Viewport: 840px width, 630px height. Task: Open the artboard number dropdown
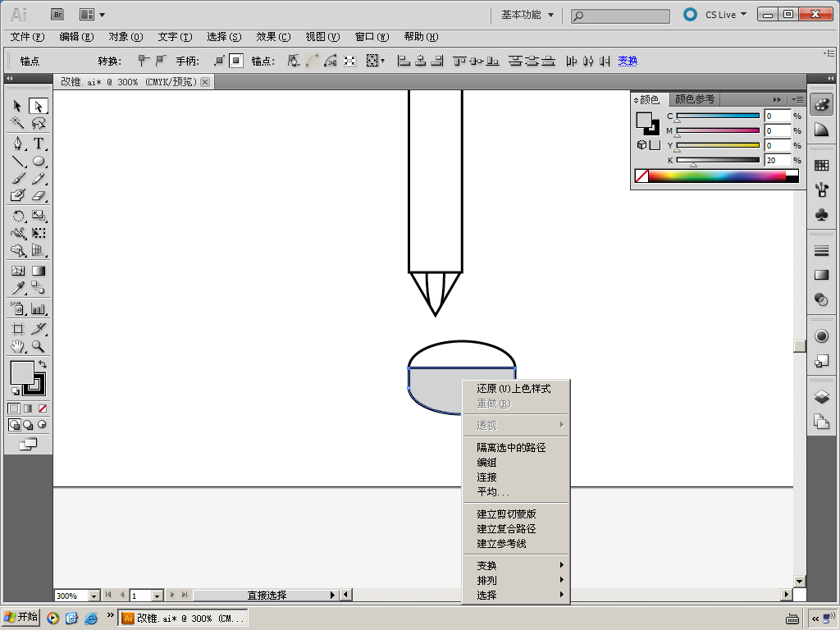157,596
